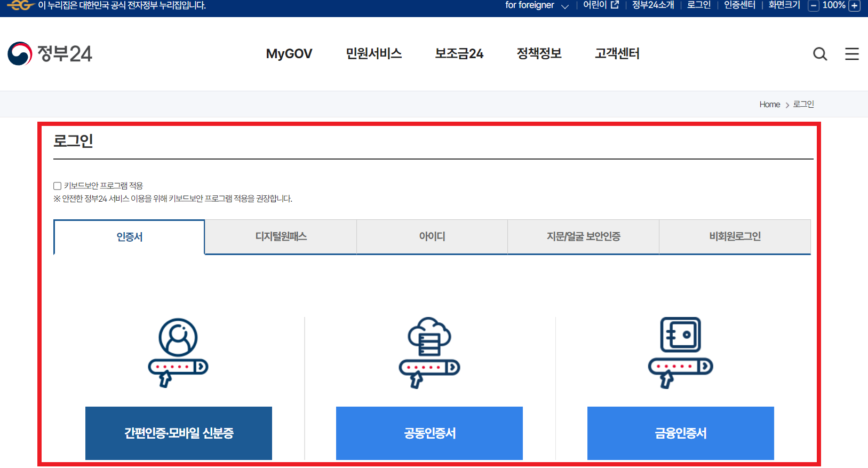Switch to the 디지털원패스 tab
The height and width of the screenshot is (468, 868).
pyautogui.click(x=281, y=236)
